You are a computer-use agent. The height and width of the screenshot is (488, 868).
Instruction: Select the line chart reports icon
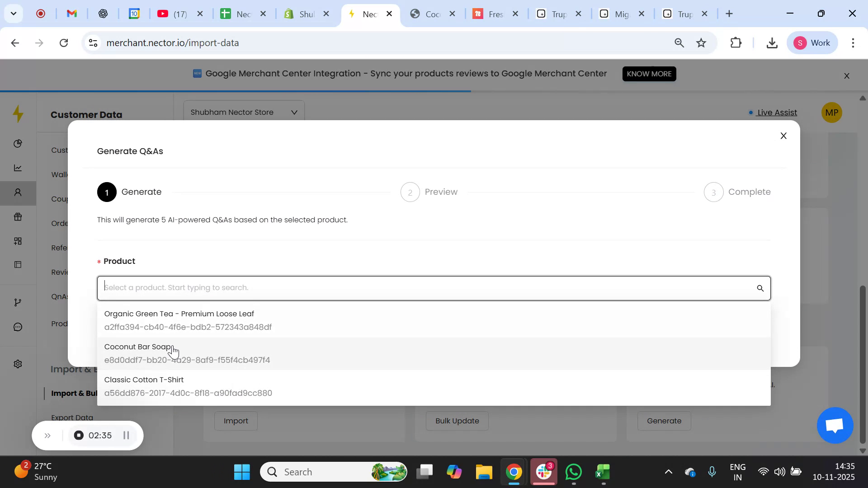pyautogui.click(x=18, y=168)
